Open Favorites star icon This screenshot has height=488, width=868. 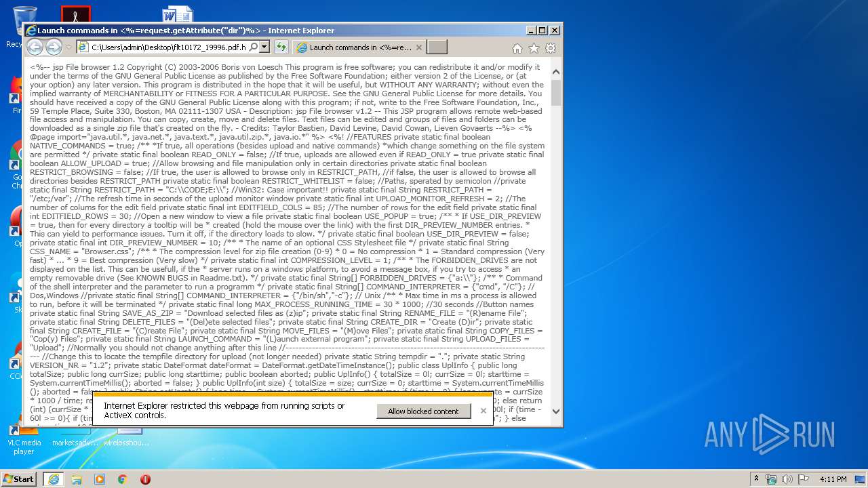(534, 48)
